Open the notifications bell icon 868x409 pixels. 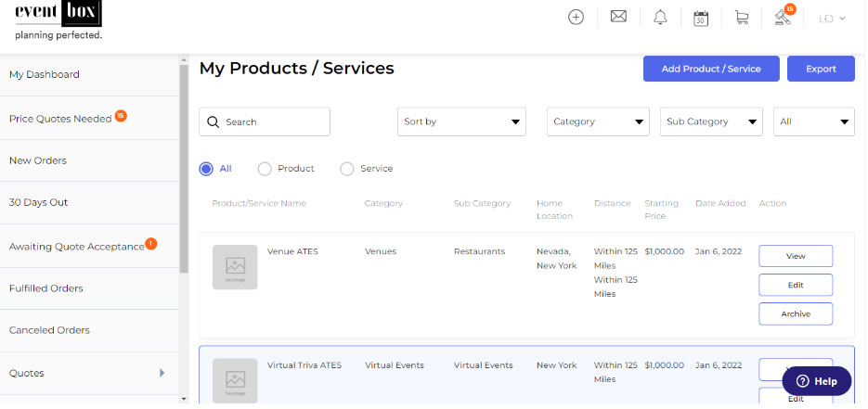coord(660,18)
